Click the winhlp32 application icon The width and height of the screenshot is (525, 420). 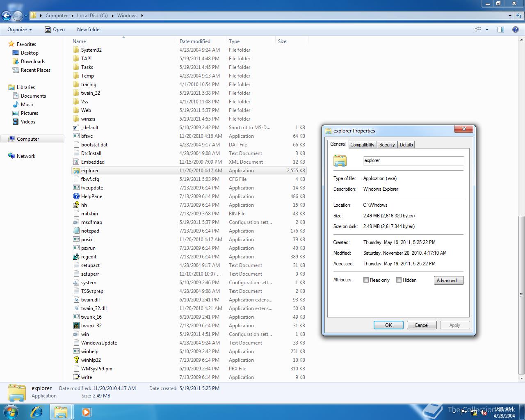76,360
